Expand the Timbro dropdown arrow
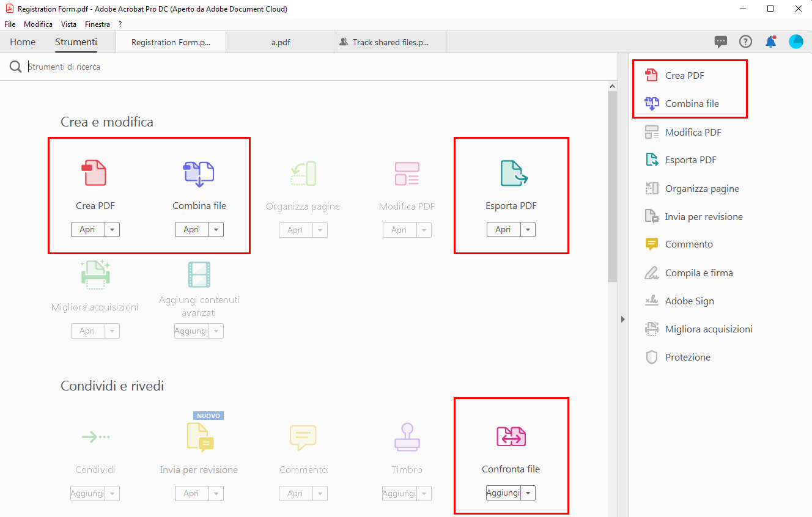The height and width of the screenshot is (517, 812). point(424,493)
